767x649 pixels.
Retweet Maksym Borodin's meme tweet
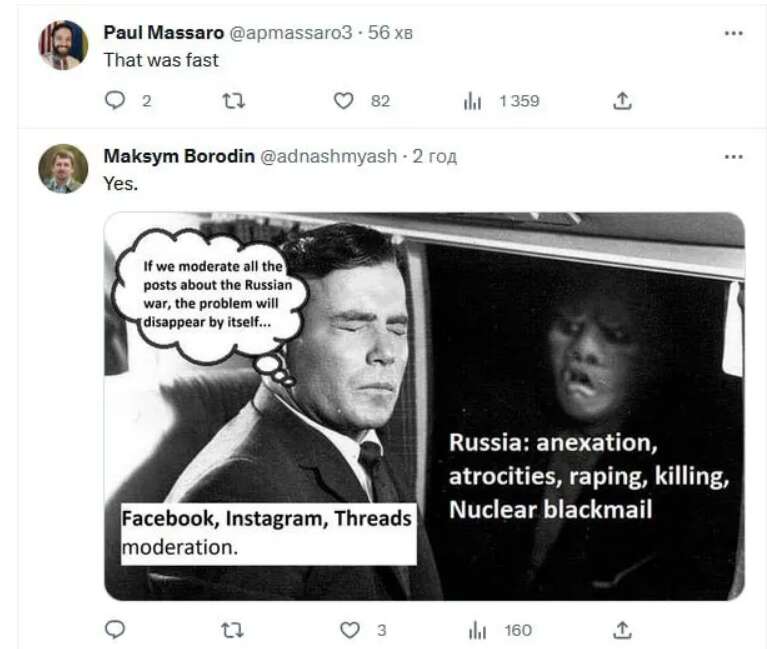click(232, 629)
